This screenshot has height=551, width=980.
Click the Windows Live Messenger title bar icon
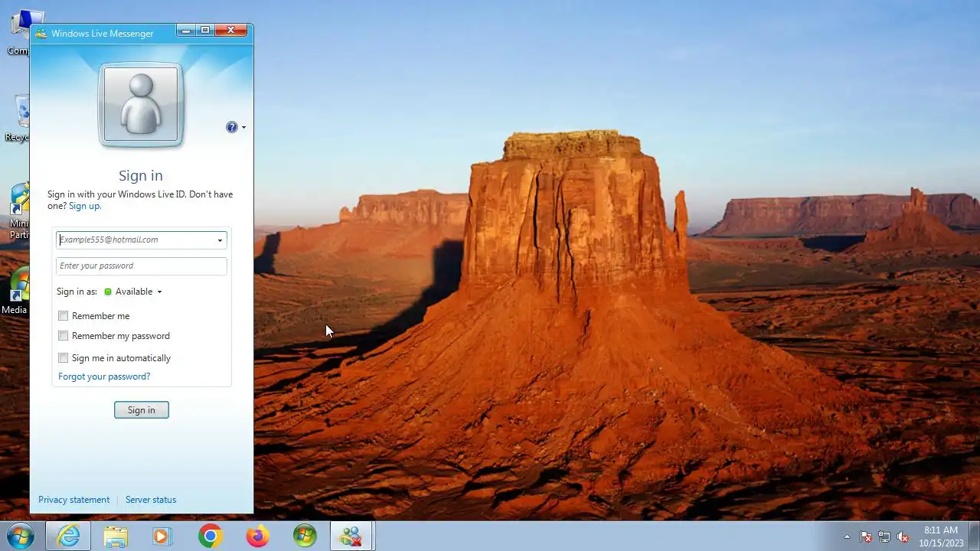[41, 33]
